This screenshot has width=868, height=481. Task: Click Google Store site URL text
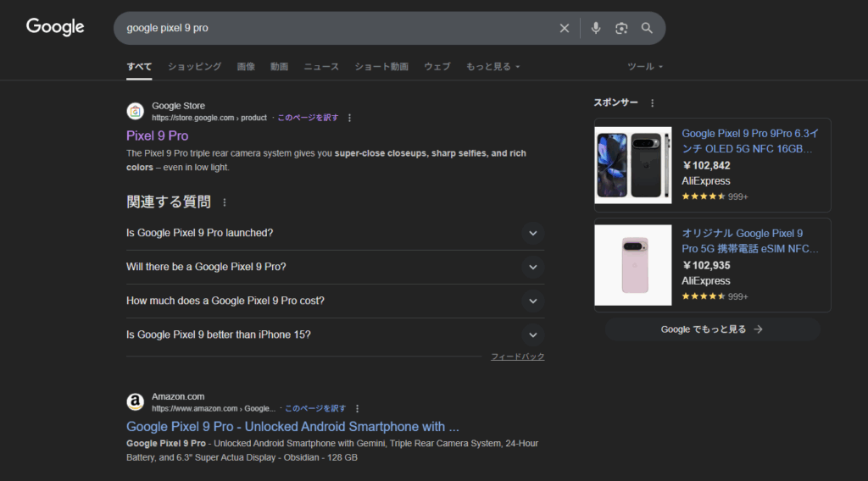click(x=209, y=118)
